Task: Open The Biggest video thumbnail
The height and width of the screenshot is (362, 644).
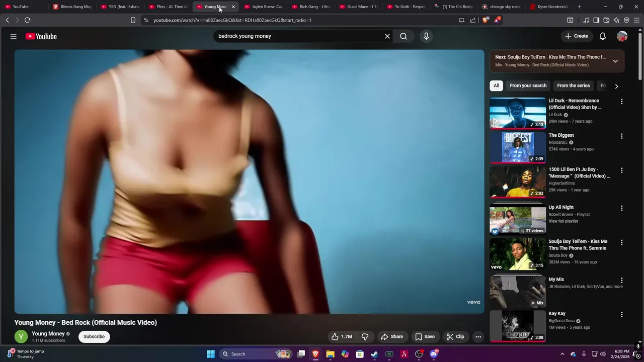Action: [518, 147]
